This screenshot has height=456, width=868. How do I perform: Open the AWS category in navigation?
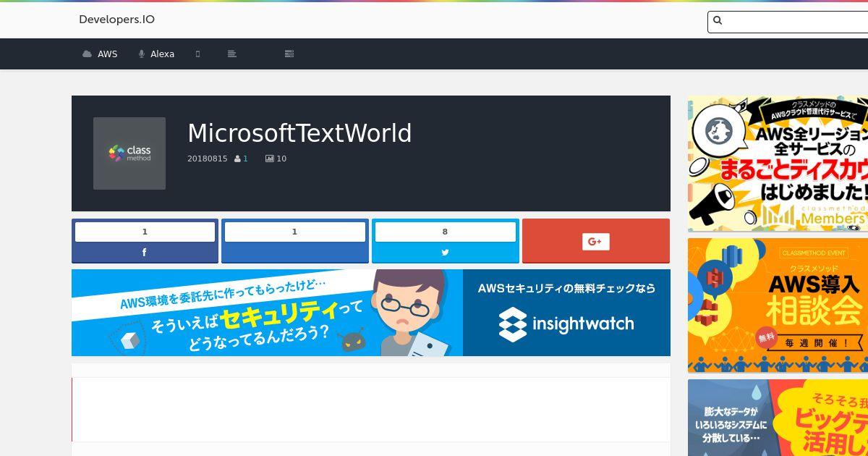(x=100, y=54)
